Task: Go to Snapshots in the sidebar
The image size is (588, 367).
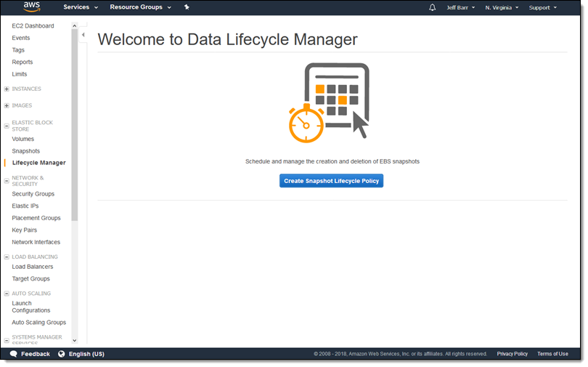Action: point(26,151)
